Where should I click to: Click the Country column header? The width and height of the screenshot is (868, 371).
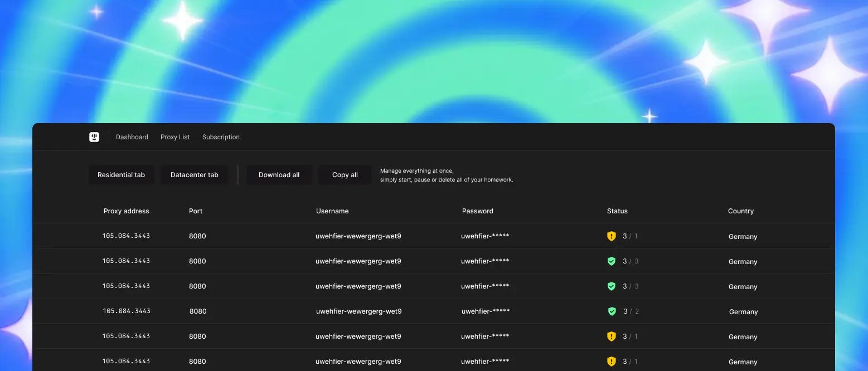(x=741, y=211)
